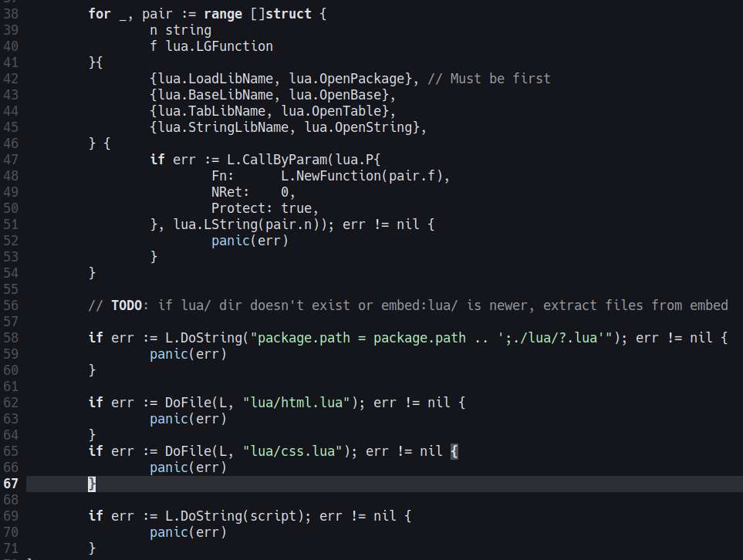
Task: Click 'panic(err)' on line 52
Action: [250, 241]
